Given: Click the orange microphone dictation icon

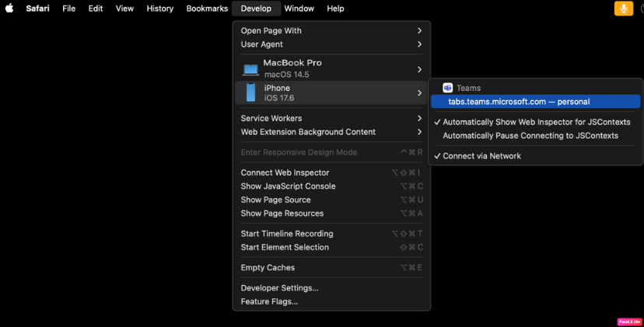Looking at the screenshot, I should pyautogui.click(x=624, y=9).
